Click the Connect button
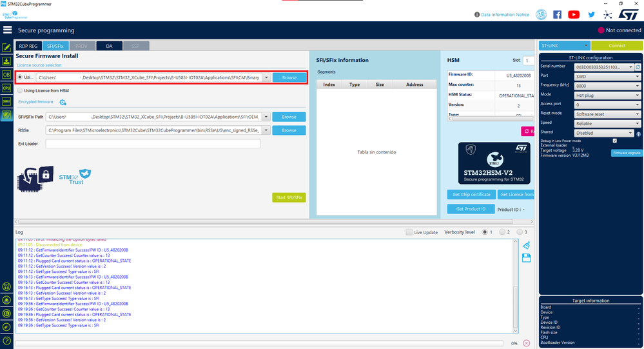This screenshot has width=644, height=349. pos(617,46)
